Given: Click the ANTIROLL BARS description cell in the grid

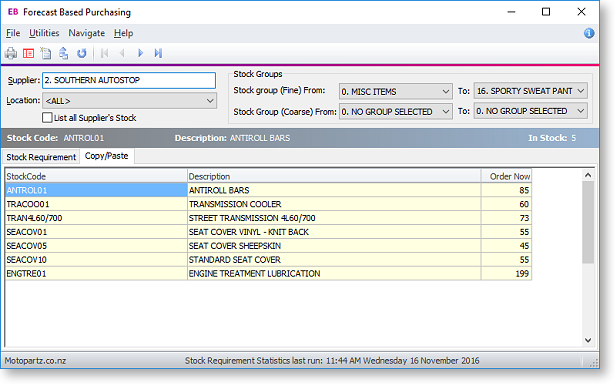Looking at the screenshot, I should point(334,190).
